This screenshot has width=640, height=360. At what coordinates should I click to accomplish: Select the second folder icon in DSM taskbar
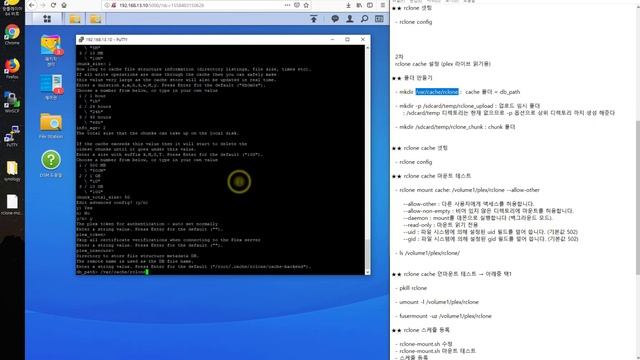[96, 19]
